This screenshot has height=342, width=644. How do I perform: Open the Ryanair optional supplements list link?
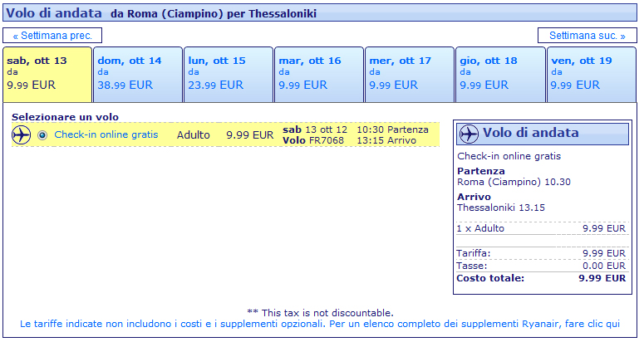(320, 324)
